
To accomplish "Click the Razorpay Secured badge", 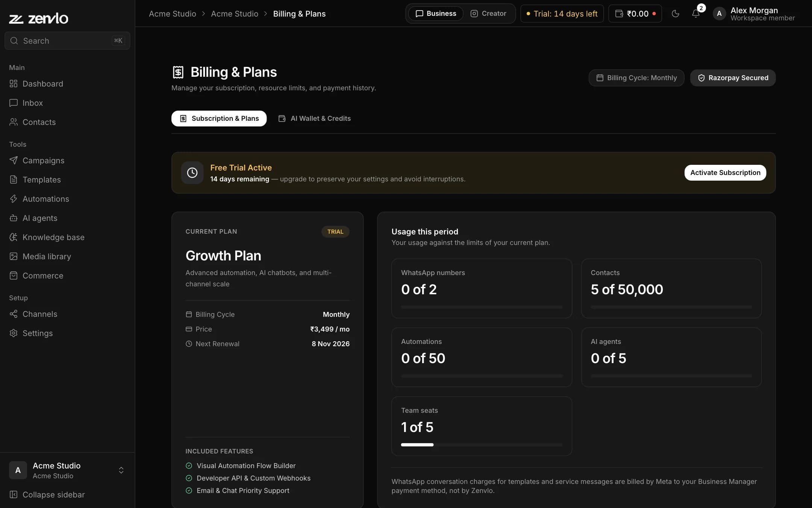I will [x=733, y=78].
